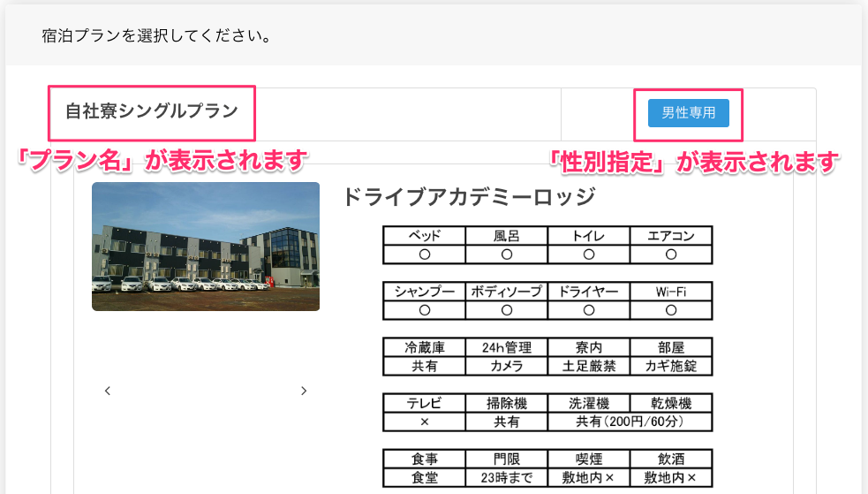Click the 男性専用 gender badge
The image size is (868, 494).
(688, 113)
